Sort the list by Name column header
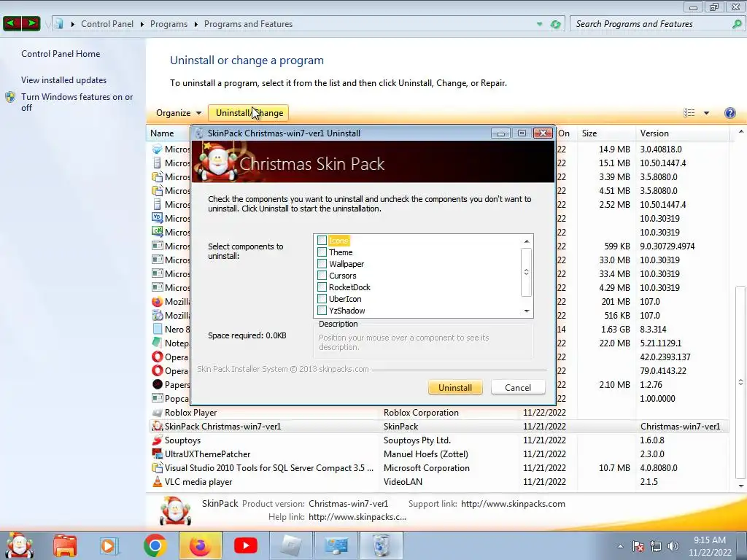The height and width of the screenshot is (560, 747). tap(162, 133)
